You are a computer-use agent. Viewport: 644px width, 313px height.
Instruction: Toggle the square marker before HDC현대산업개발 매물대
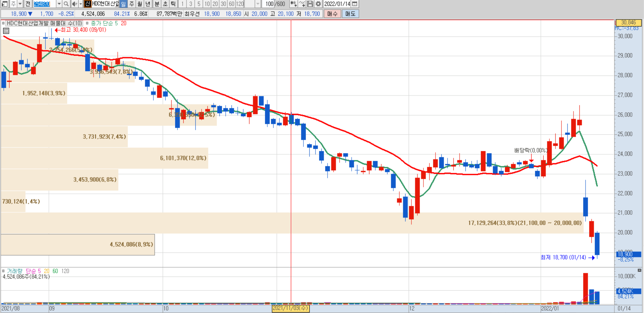click(3, 23)
